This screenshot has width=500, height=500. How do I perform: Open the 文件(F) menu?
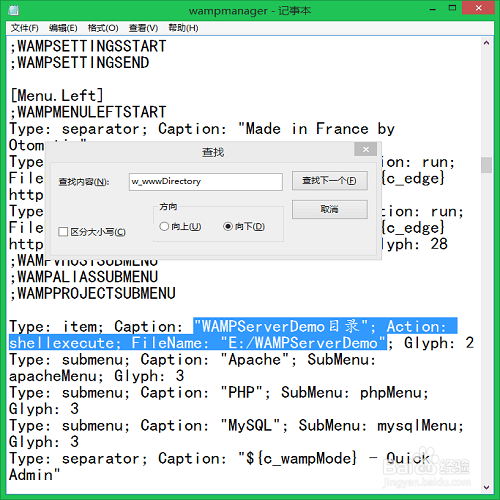25,28
